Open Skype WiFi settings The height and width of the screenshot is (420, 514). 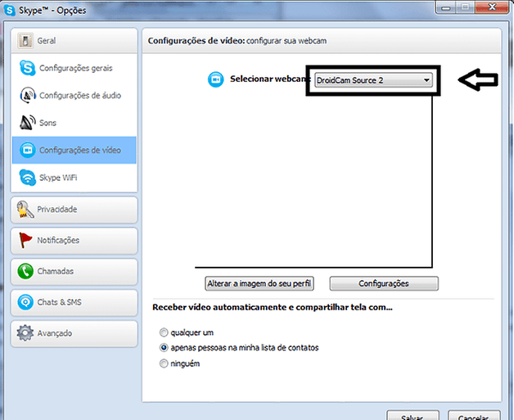pyautogui.click(x=74, y=178)
